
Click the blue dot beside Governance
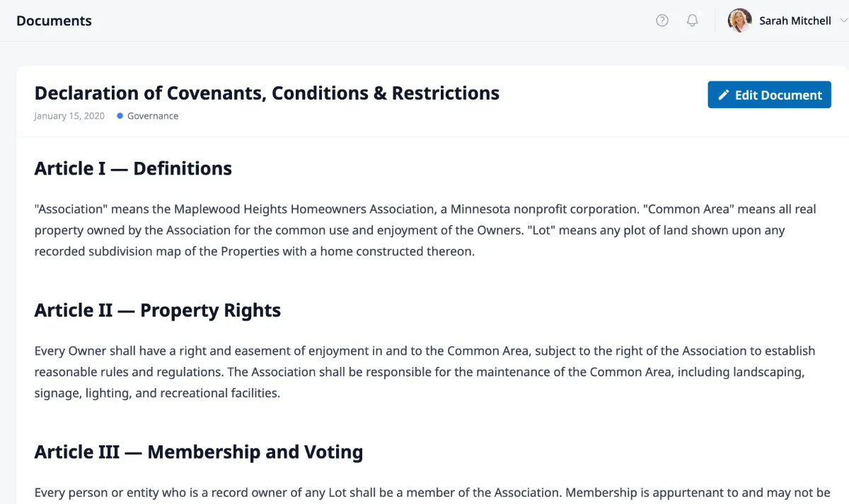click(x=120, y=116)
